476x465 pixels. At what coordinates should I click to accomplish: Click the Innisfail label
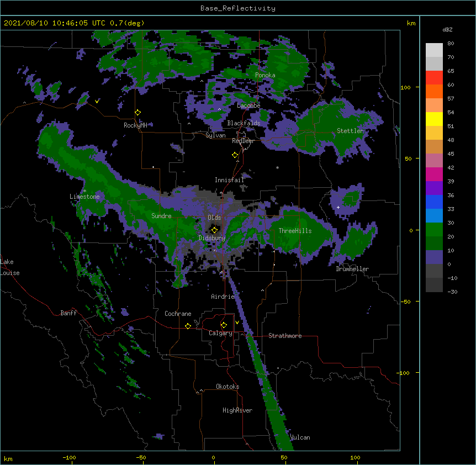(229, 180)
